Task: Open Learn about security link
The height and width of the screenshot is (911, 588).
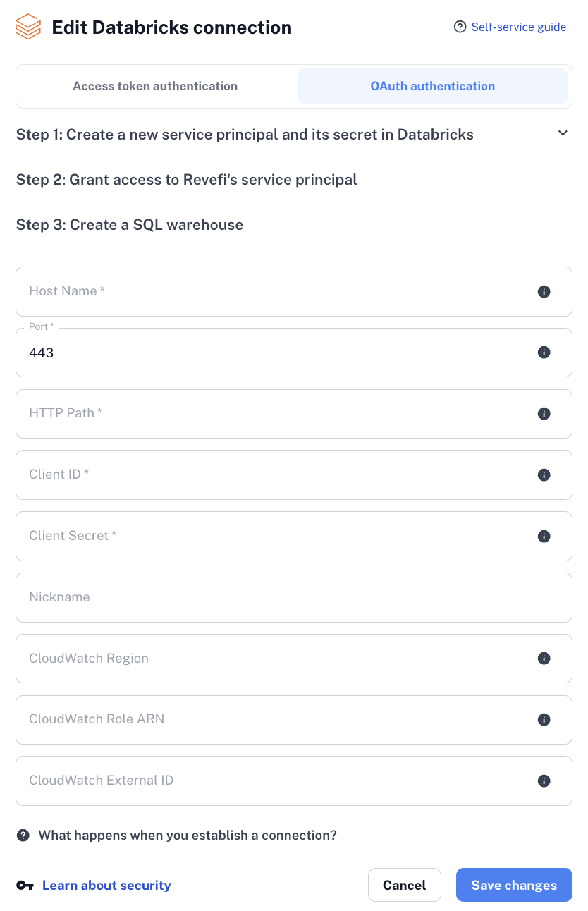Action: tap(106, 885)
